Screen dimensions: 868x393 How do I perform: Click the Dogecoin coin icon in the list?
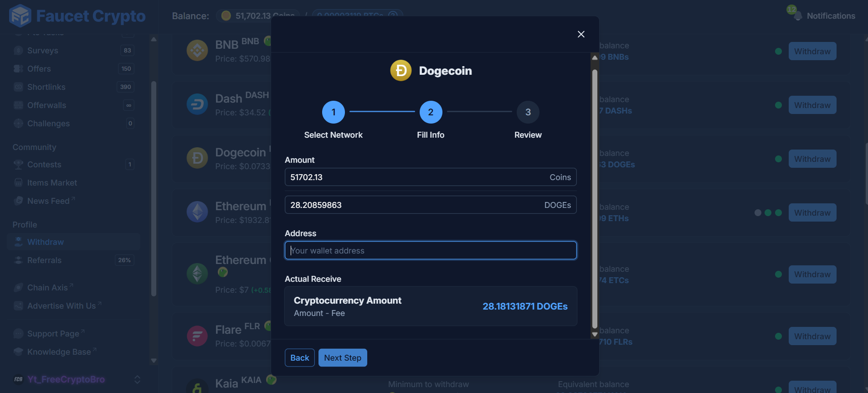pos(197,158)
